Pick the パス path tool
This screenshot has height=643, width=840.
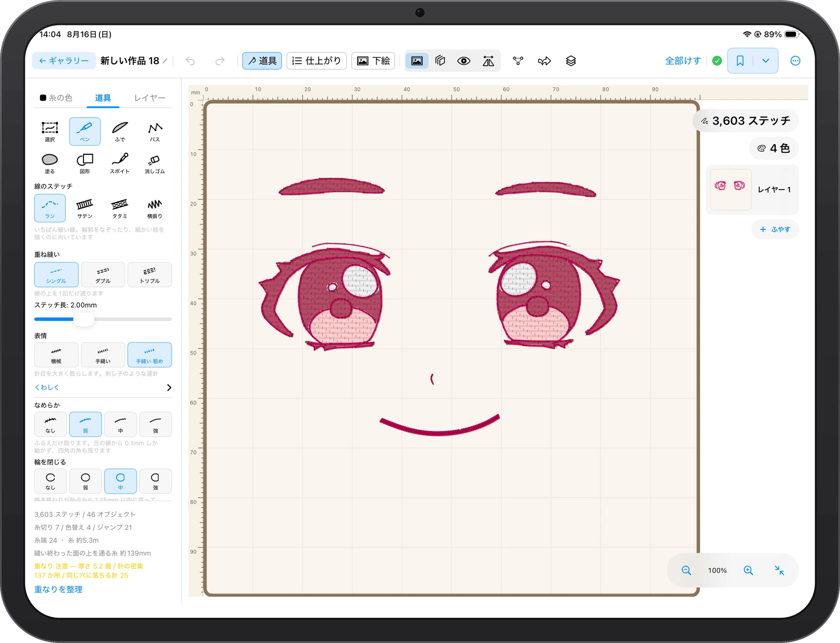point(155,131)
